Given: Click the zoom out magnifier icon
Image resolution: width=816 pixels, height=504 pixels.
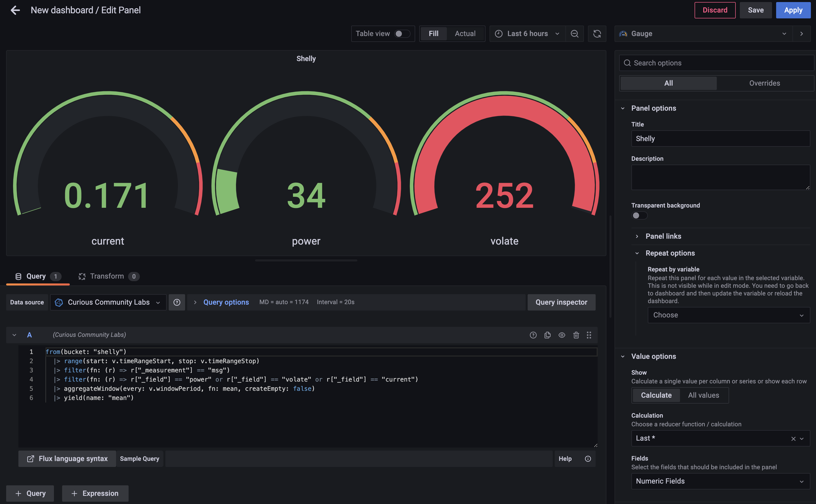Looking at the screenshot, I should point(574,33).
